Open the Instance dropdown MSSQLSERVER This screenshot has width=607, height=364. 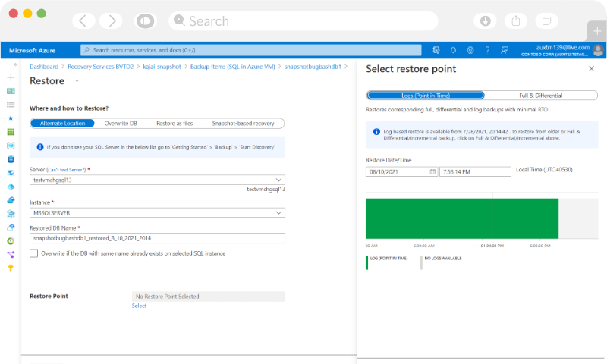[157, 213]
